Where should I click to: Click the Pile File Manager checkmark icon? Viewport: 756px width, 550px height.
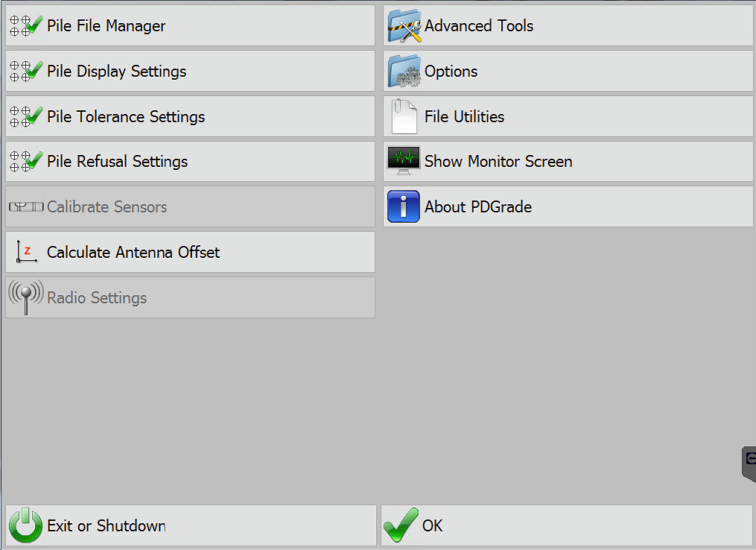26,26
